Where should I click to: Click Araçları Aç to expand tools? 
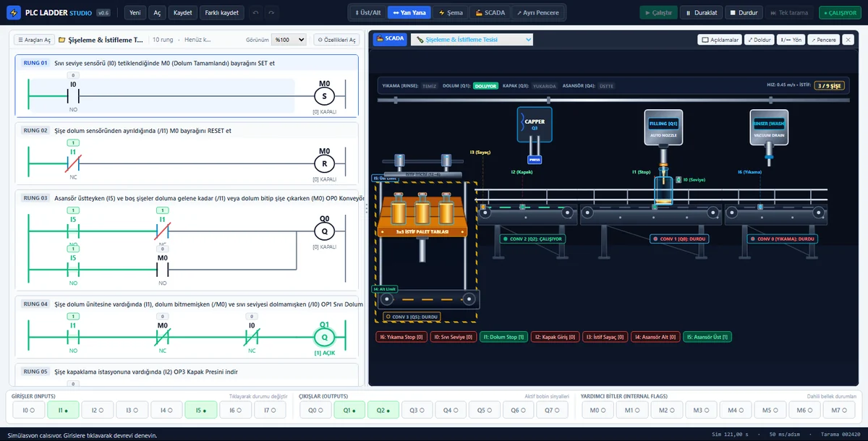pyautogui.click(x=34, y=40)
